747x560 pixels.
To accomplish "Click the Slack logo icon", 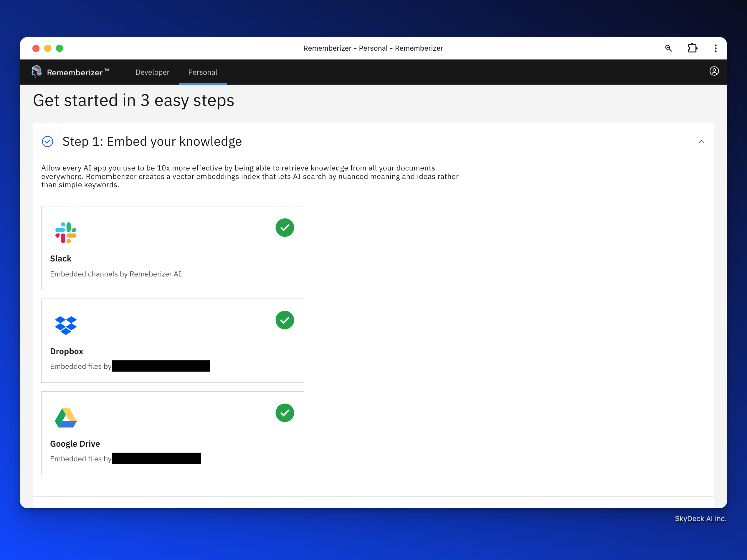I will tap(66, 233).
